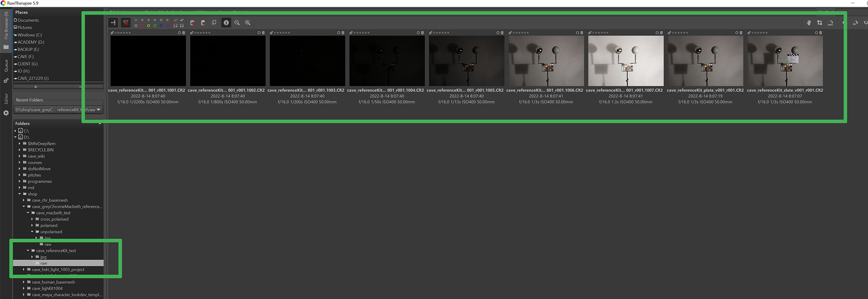Expand the cross_polarised folder
The width and height of the screenshot is (868, 299).
coord(32,219)
